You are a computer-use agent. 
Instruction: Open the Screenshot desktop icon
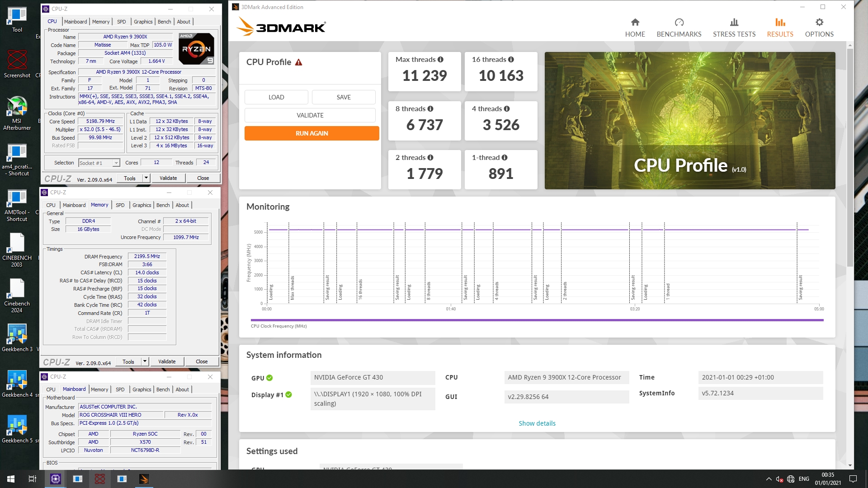coord(17,64)
